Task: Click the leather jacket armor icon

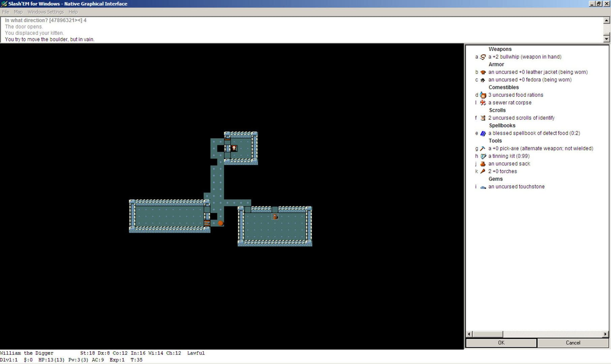Action: point(483,72)
